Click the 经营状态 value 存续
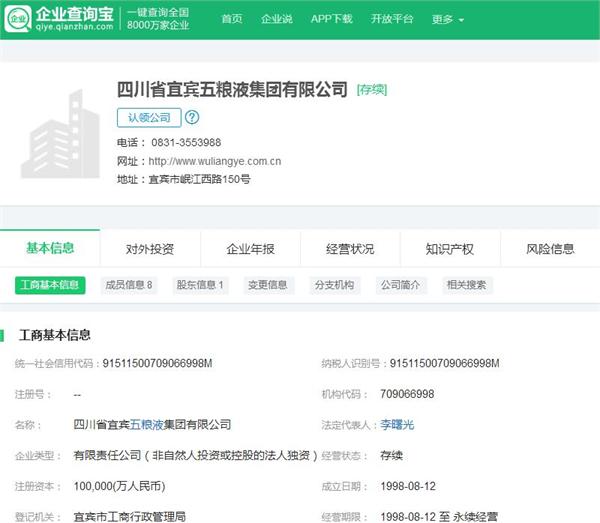600x523 pixels. coord(391,455)
